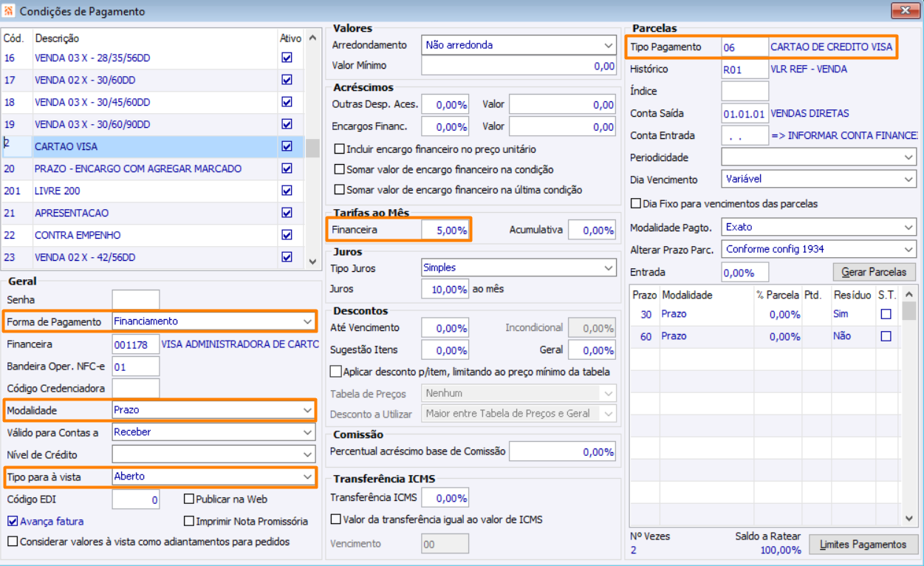The width and height of the screenshot is (924, 566).
Task: Click the Limites Pagamentos button
Action: click(x=863, y=545)
